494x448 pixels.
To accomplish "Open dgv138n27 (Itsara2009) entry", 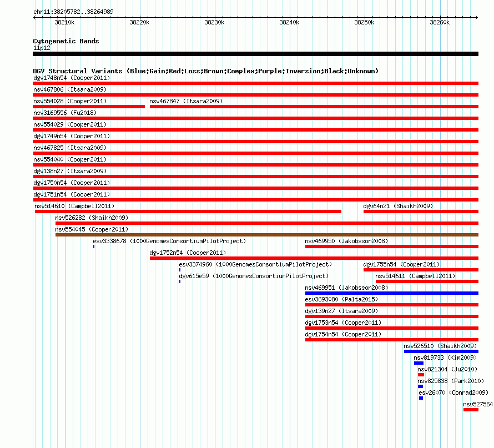I will point(70,171).
